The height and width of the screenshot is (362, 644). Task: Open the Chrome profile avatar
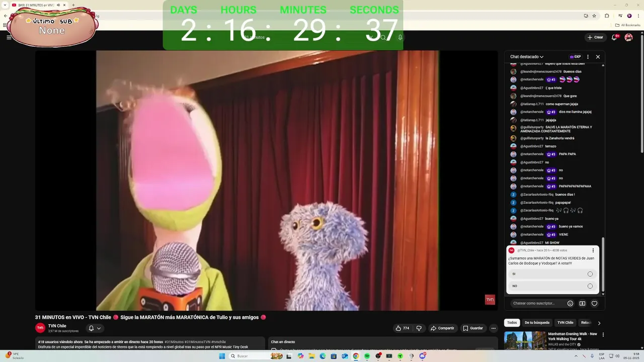(x=629, y=16)
